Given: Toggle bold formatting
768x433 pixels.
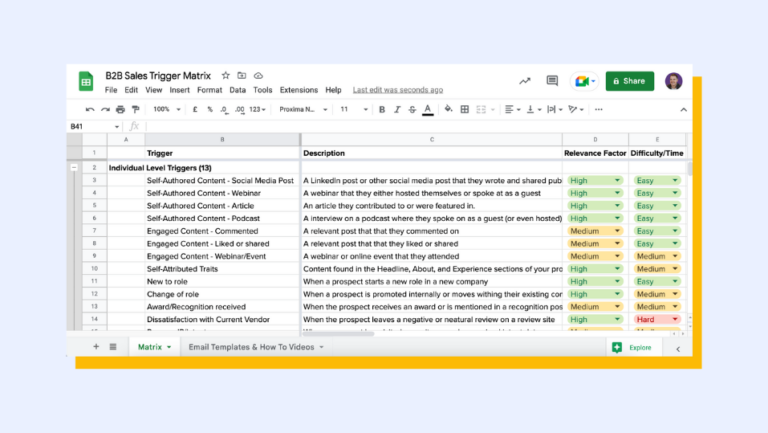Looking at the screenshot, I should tap(383, 109).
